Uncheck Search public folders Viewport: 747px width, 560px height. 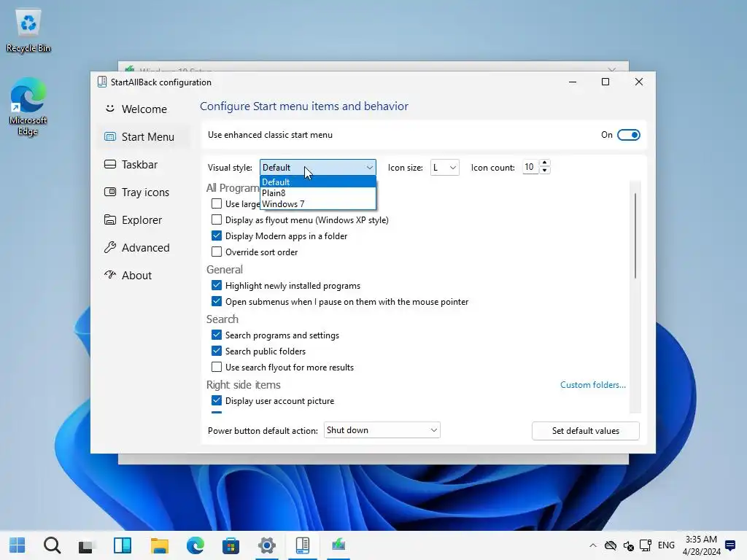pos(216,351)
